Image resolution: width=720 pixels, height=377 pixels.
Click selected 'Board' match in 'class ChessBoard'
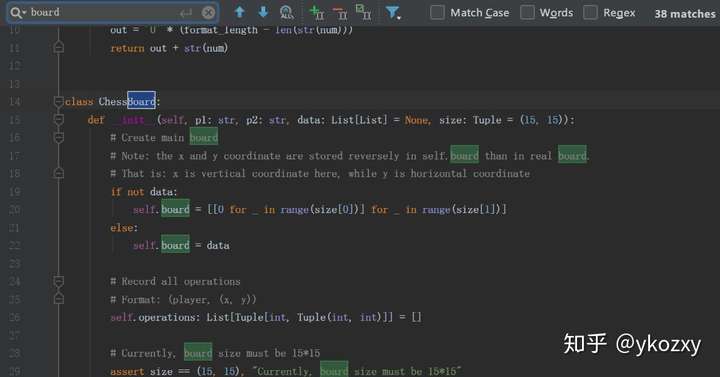pyautogui.click(x=141, y=101)
